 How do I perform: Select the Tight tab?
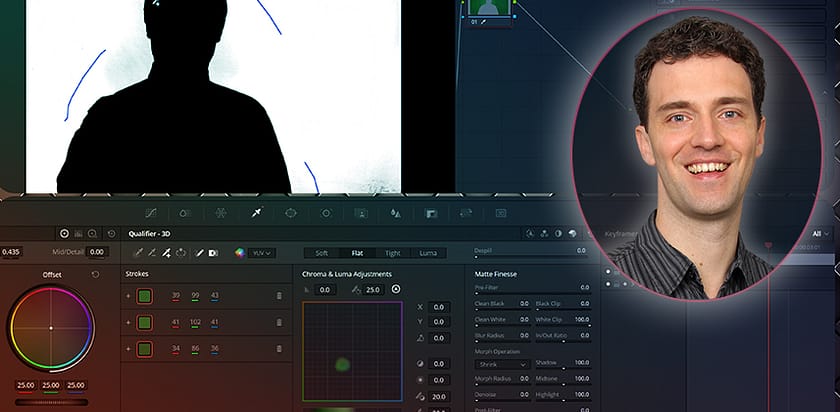click(393, 253)
